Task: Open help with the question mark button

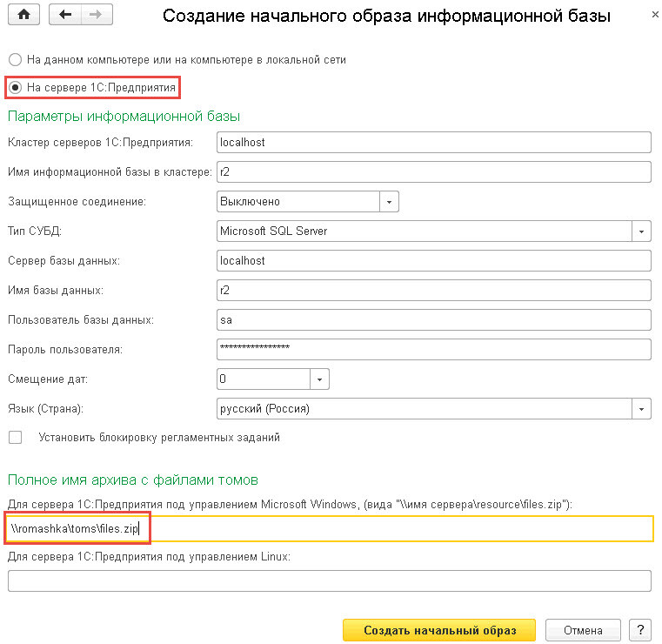Action: (x=640, y=630)
